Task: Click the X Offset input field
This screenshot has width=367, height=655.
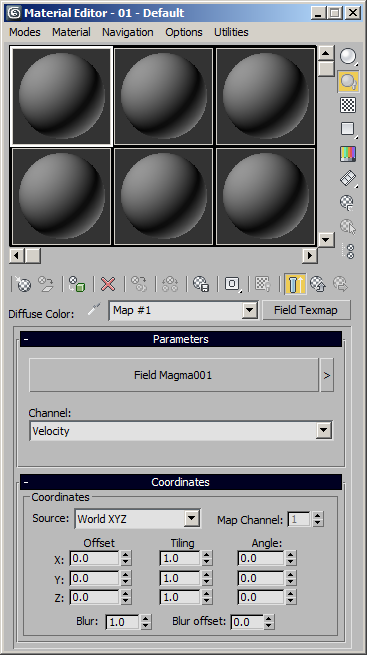Action: (x=94, y=558)
